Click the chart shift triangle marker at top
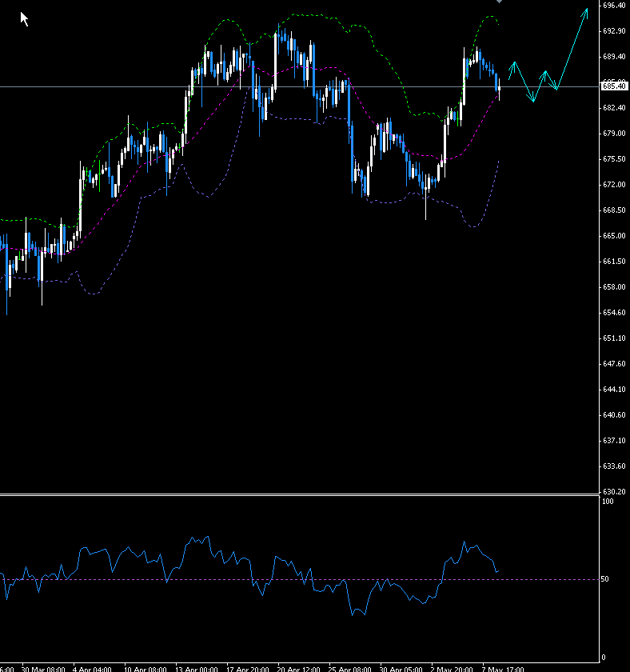The height and width of the screenshot is (672, 630). tap(499, 2)
